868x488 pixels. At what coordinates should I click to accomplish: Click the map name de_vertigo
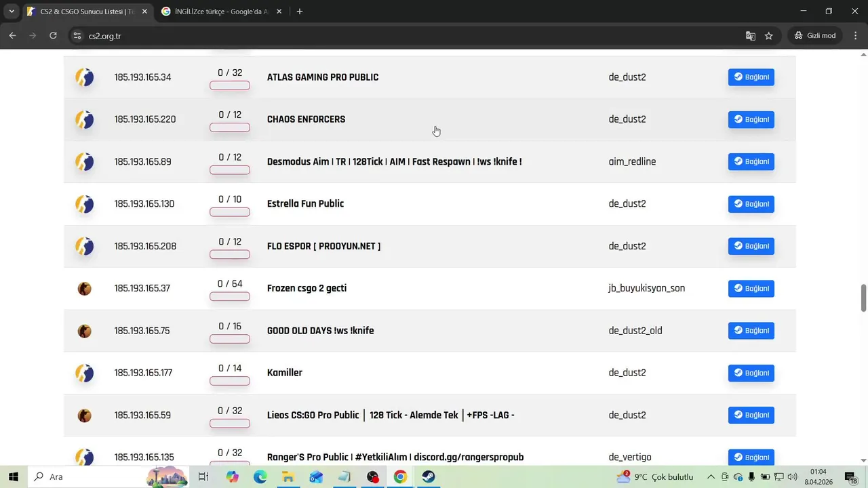click(630, 457)
